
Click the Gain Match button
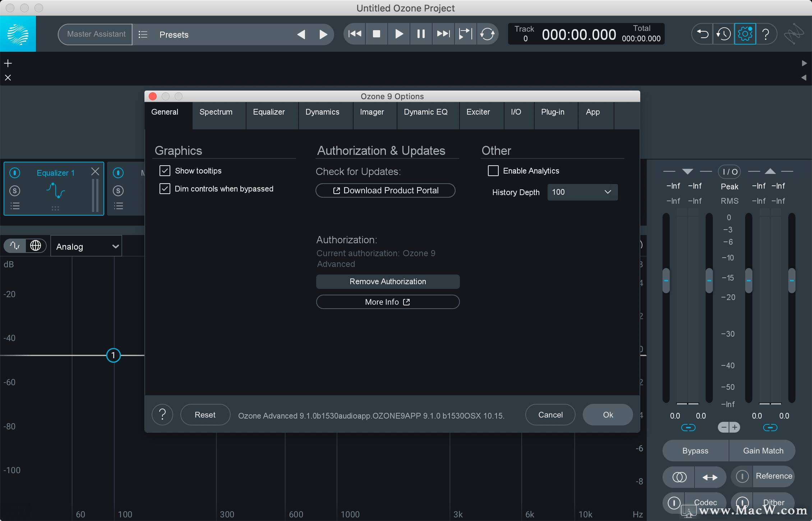click(x=763, y=451)
